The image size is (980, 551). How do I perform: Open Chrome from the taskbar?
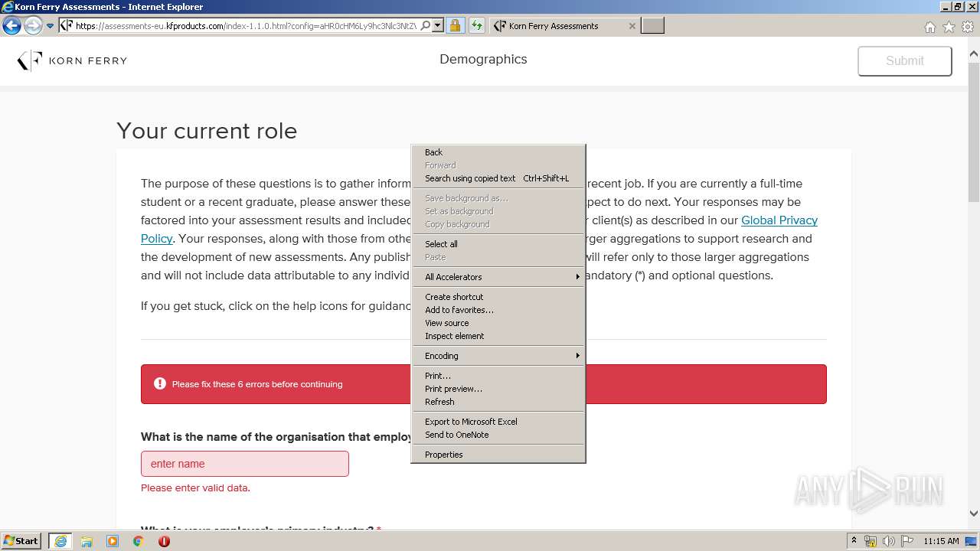[139, 541]
